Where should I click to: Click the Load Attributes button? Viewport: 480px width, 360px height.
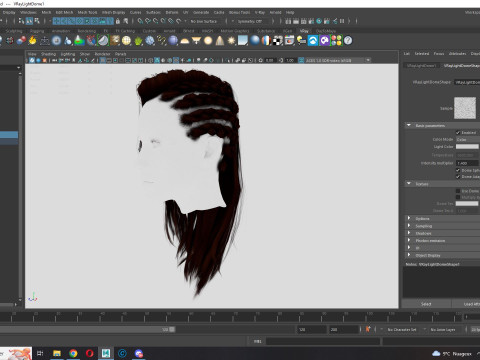point(466,304)
